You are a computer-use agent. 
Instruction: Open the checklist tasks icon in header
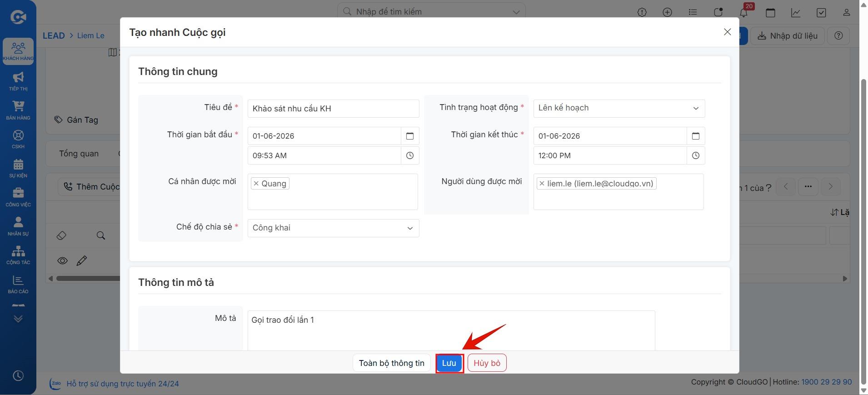click(x=821, y=12)
